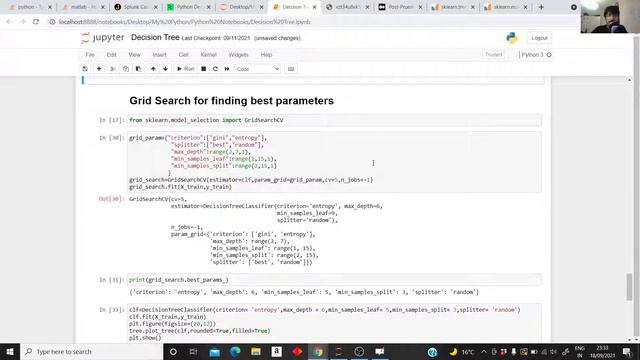Select the print best_params_ code cell
Screen dimensions: 640x360
[334, 280]
